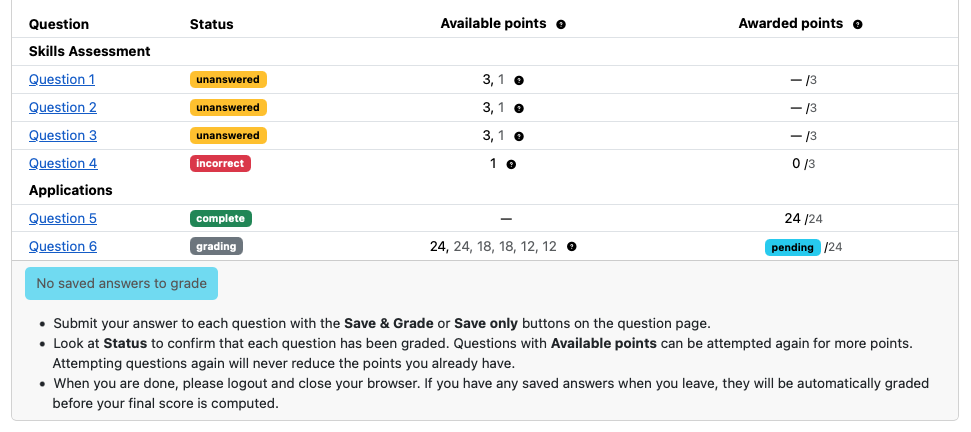This screenshot has height=432, width=971.
Task: Click the grading status badge
Action: [216, 246]
